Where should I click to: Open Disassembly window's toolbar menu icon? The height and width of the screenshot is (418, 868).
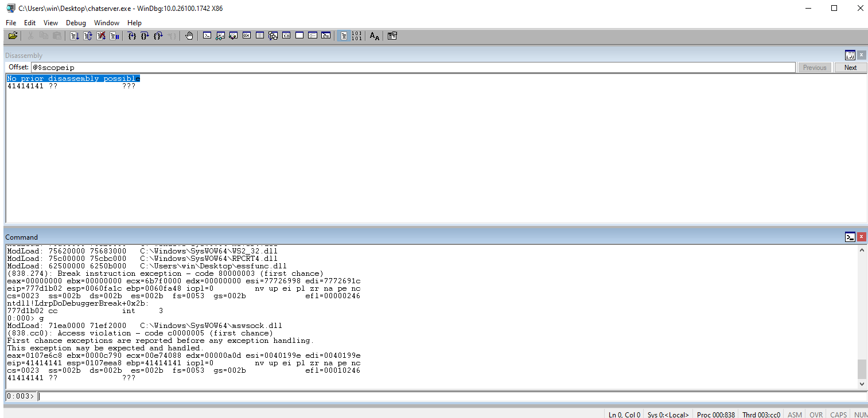(x=850, y=55)
